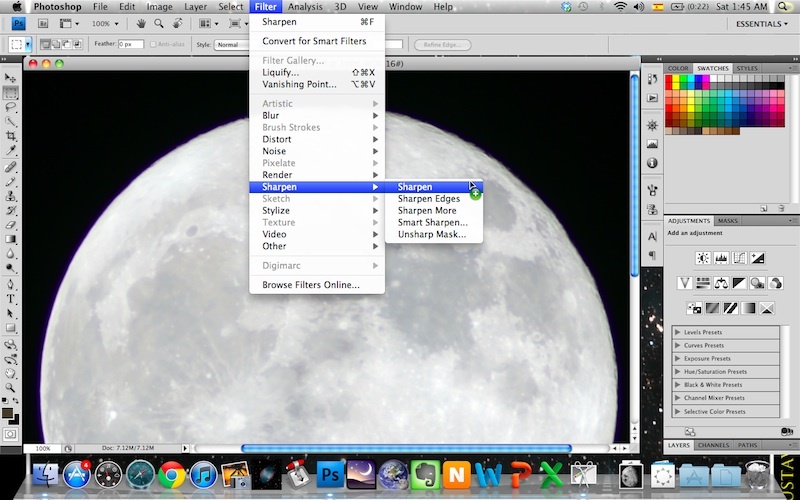Pick the Type tool

11,298
